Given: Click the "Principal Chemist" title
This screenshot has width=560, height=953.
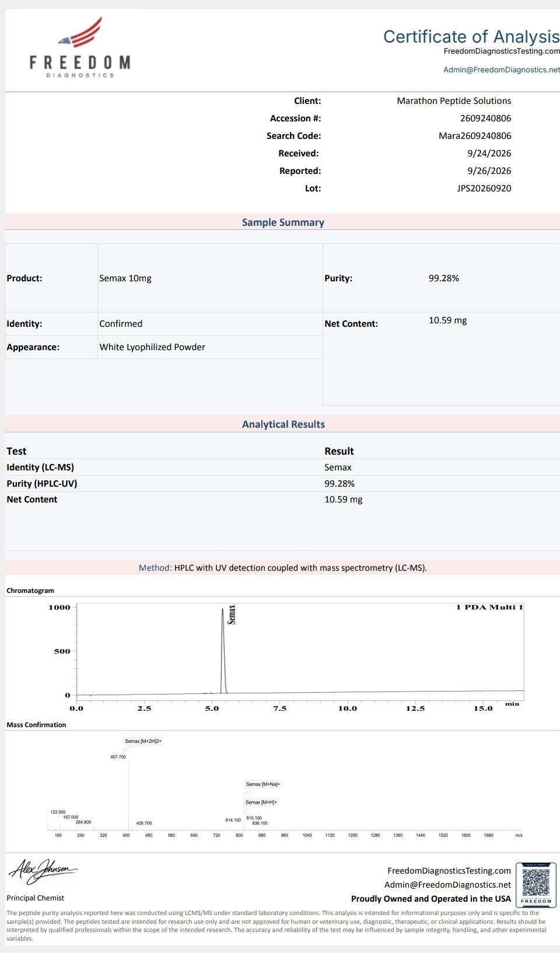Looking at the screenshot, I should pyautogui.click(x=36, y=898).
